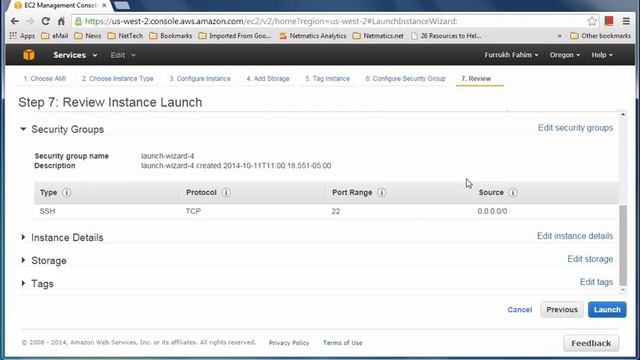Select the 7. Review step tab
The image size is (640, 360).
(x=476, y=78)
